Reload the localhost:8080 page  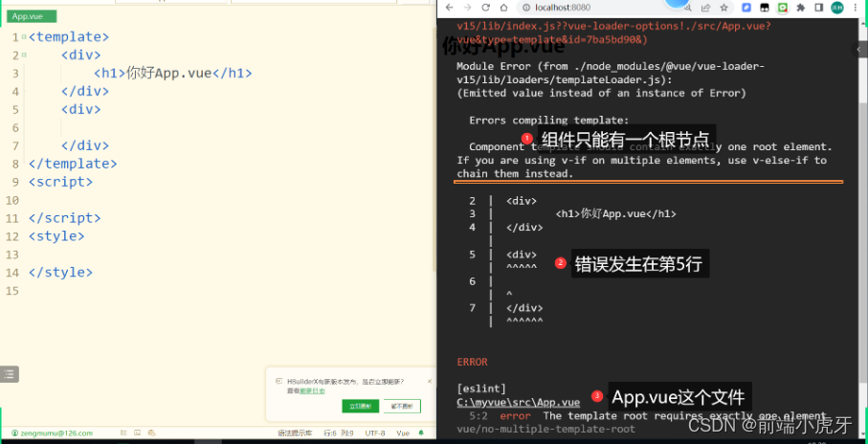(485, 8)
